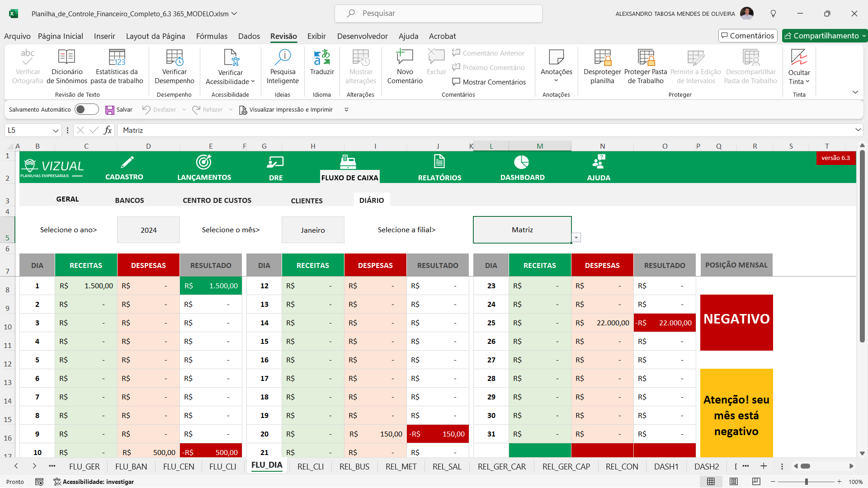The width and height of the screenshot is (868, 488).
Task: Click the Pesquisar search field
Action: [439, 14]
